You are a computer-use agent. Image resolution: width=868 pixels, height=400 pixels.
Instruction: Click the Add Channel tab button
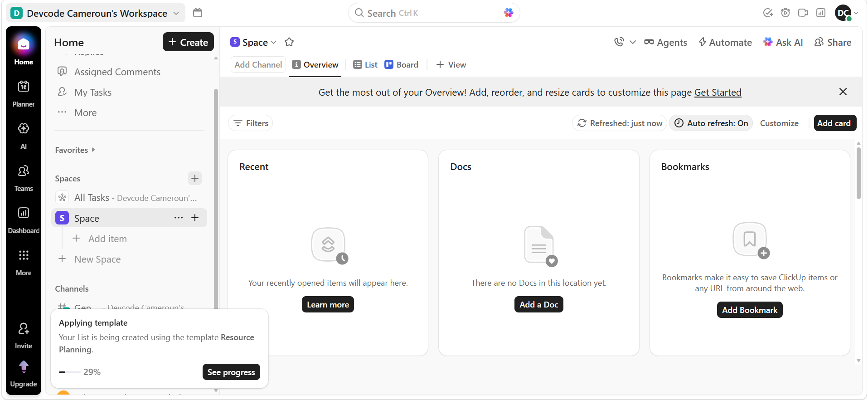click(x=258, y=65)
